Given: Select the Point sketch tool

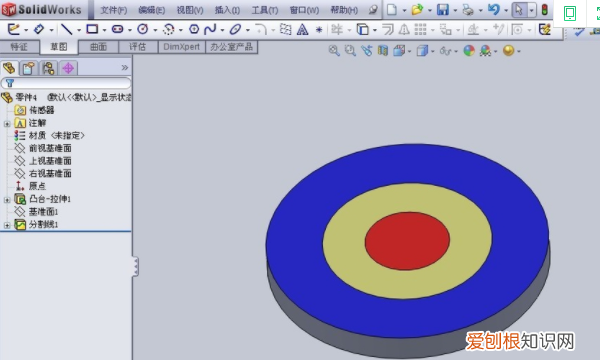Looking at the screenshot, I should tap(319, 29).
